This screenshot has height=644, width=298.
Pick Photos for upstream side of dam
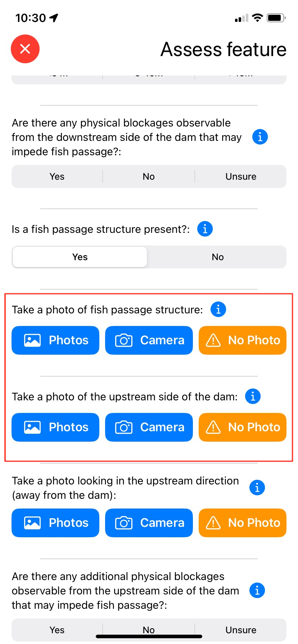55,427
